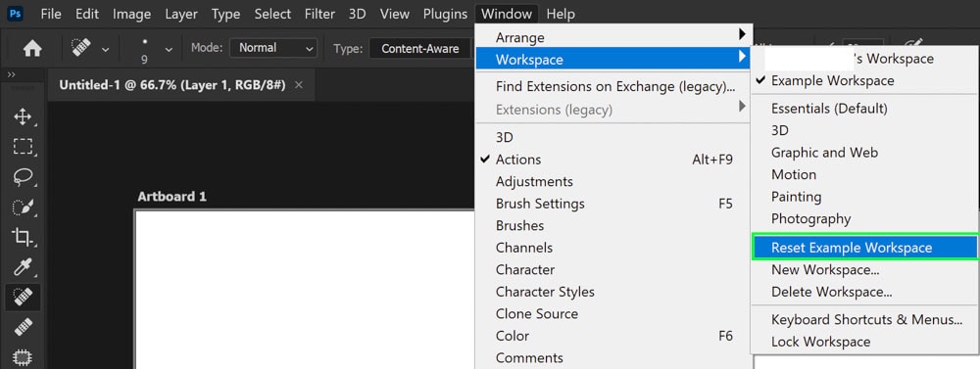980x369 pixels.
Task: Toggle the checked Actions panel entry
Action: [613, 160]
